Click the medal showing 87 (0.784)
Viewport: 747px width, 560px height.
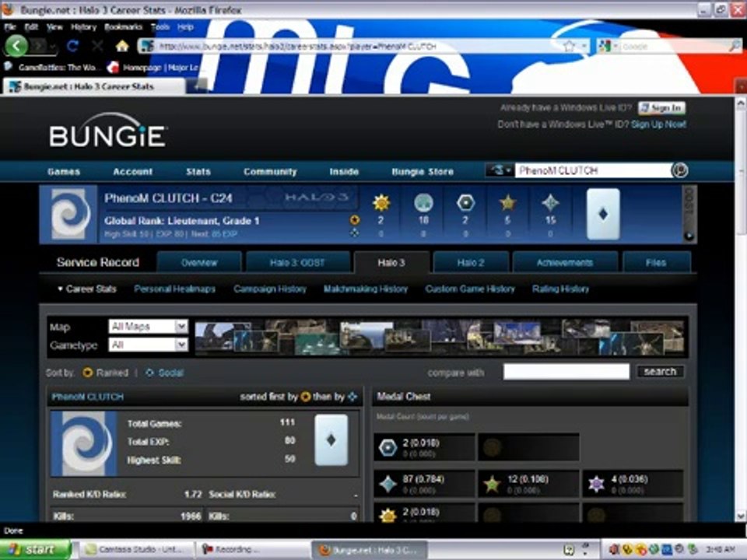[x=388, y=484]
